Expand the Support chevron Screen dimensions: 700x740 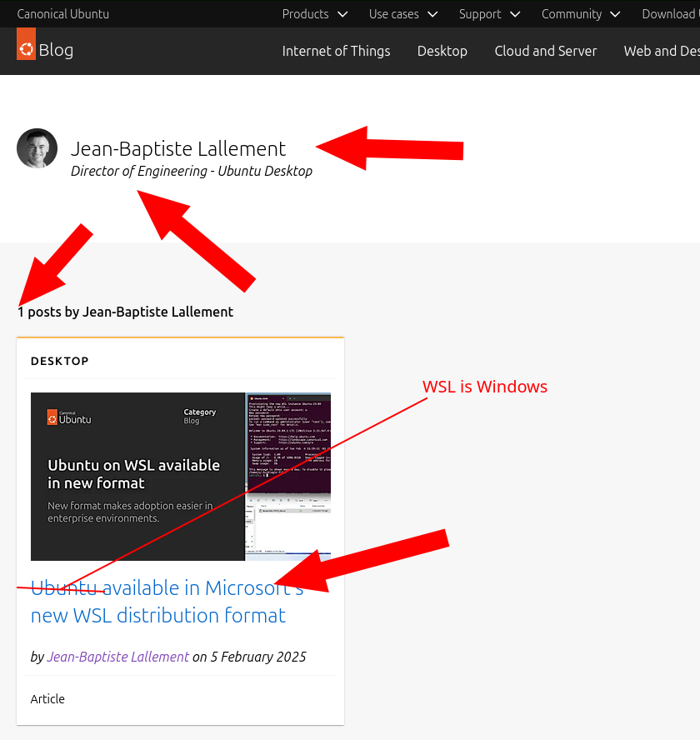pyautogui.click(x=516, y=15)
